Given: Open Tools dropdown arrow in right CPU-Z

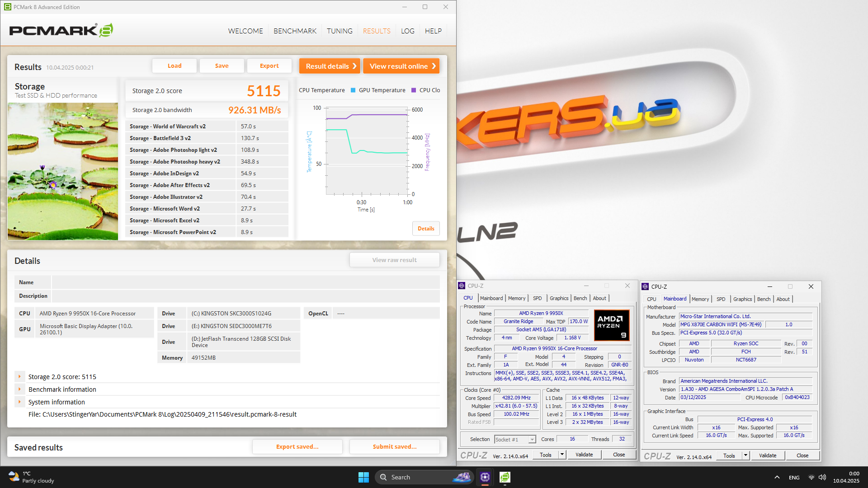Looking at the screenshot, I should click(745, 455).
